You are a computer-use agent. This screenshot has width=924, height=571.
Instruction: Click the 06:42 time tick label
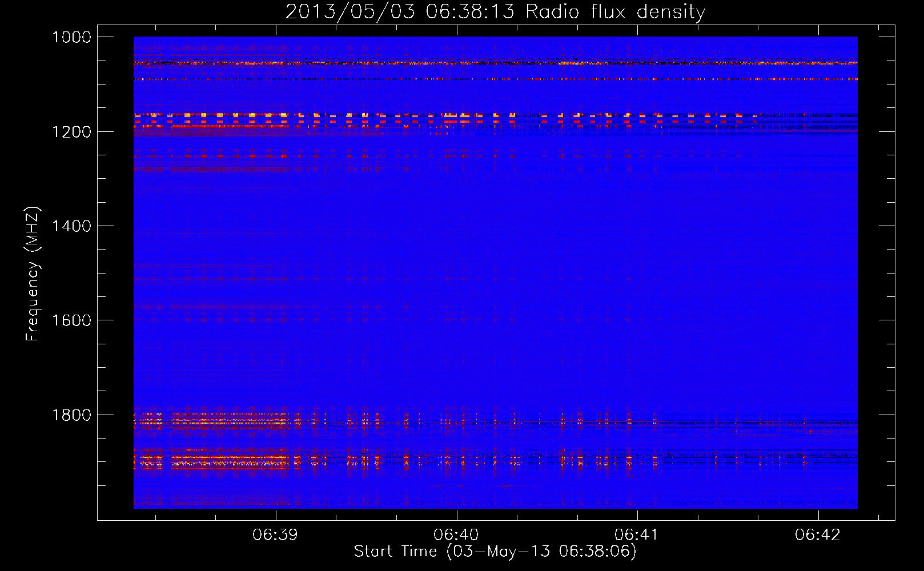coord(818,534)
